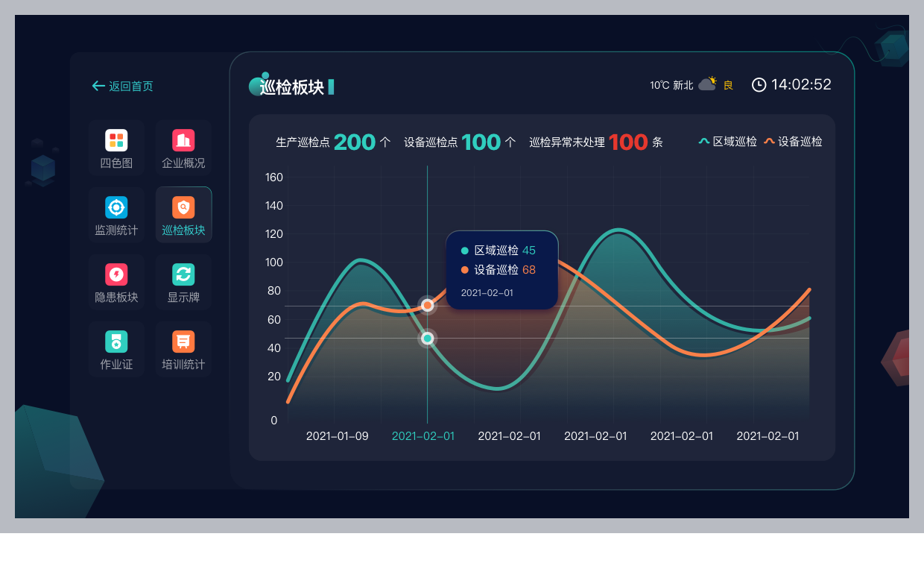Click the cloudy weather icon

(x=707, y=84)
